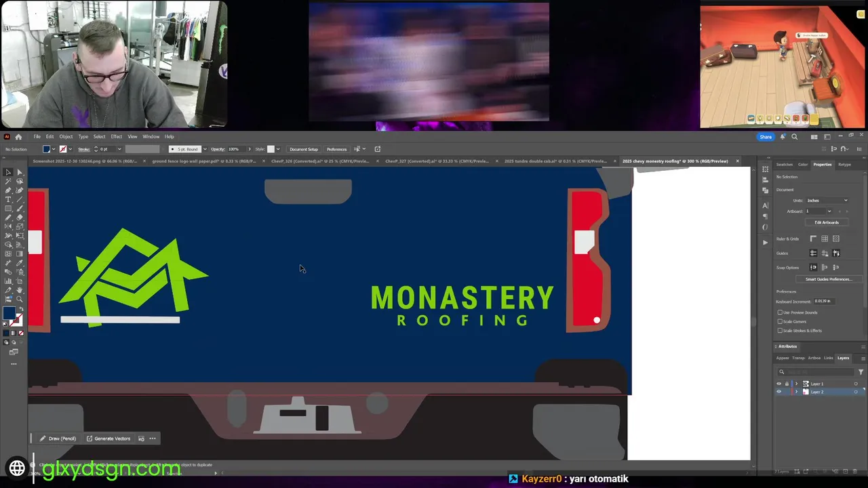Open the Character panel icon

[x=766, y=205]
